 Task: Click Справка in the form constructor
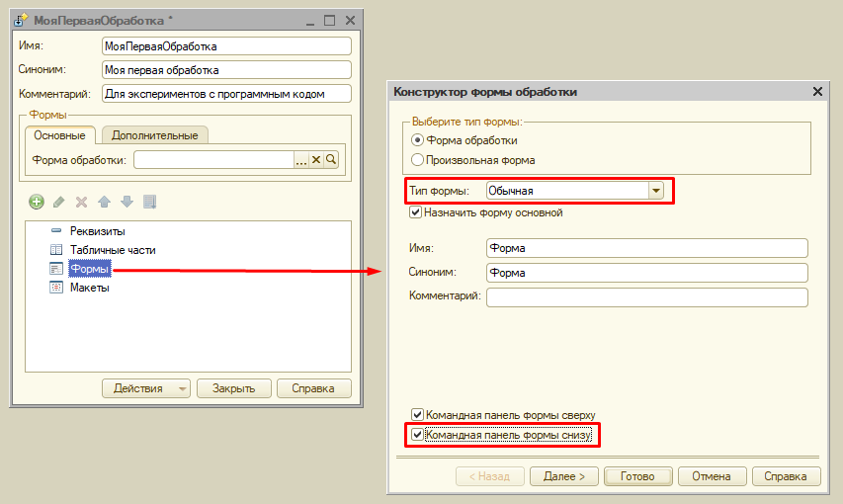click(x=786, y=476)
